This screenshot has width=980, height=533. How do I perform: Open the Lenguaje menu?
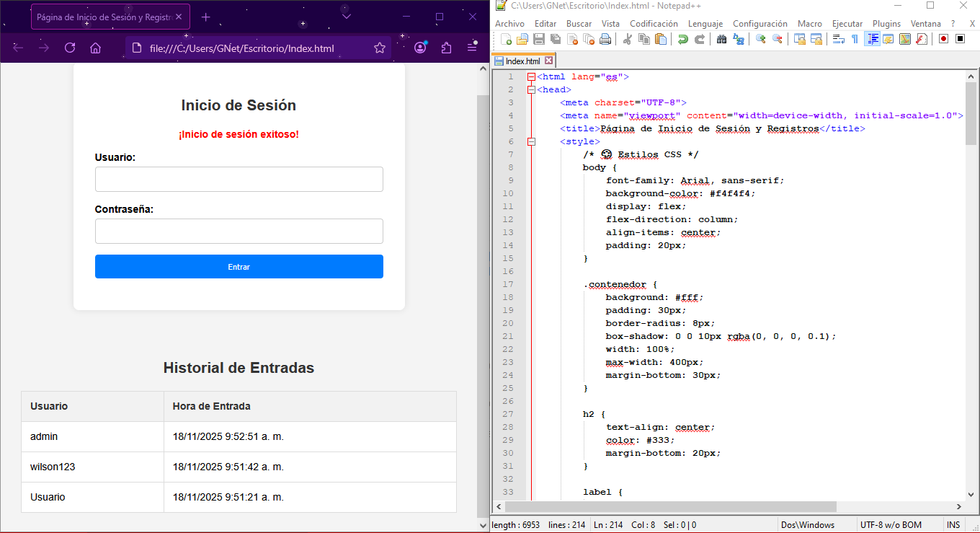point(705,24)
